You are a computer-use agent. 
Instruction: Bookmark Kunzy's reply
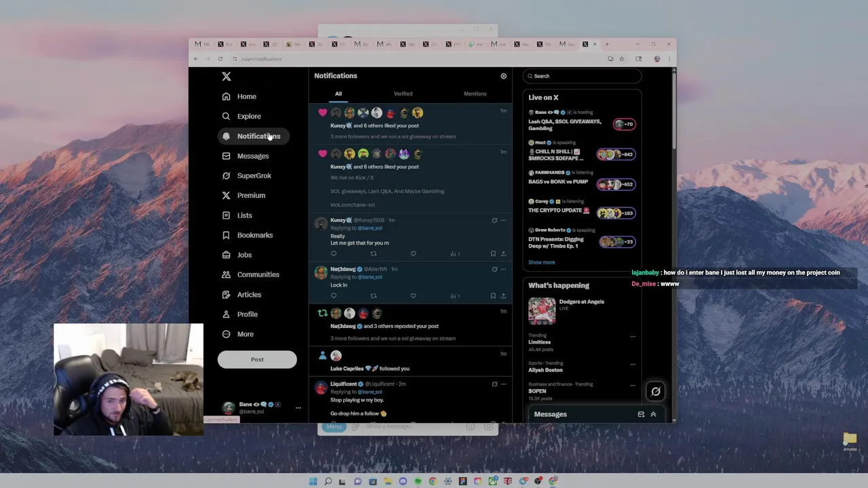click(493, 253)
